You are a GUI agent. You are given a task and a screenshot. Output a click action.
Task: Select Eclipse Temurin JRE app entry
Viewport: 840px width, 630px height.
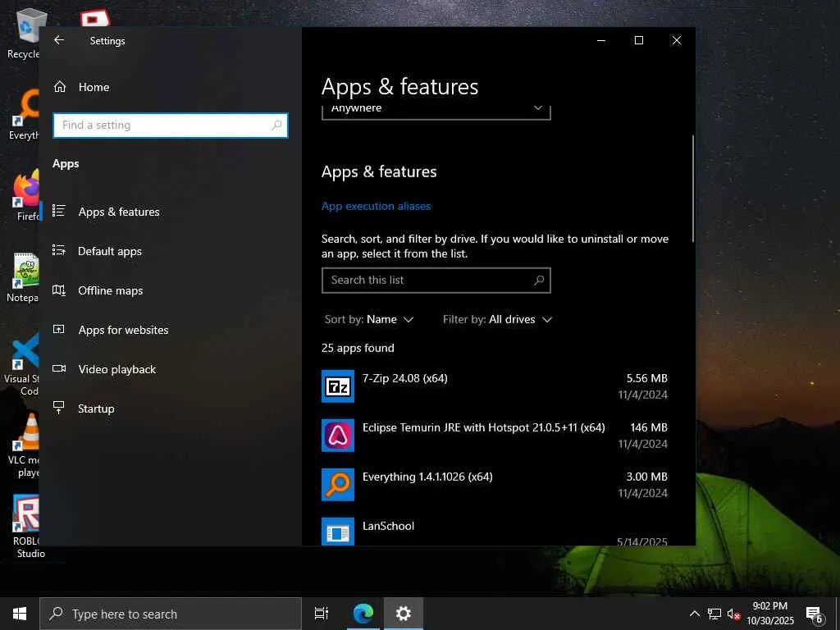[495, 436]
